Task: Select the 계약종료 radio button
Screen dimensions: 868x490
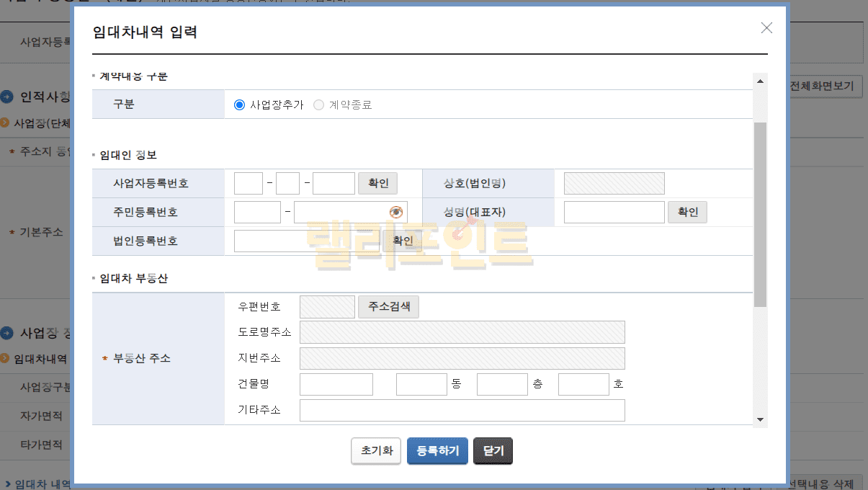Action: (318, 104)
